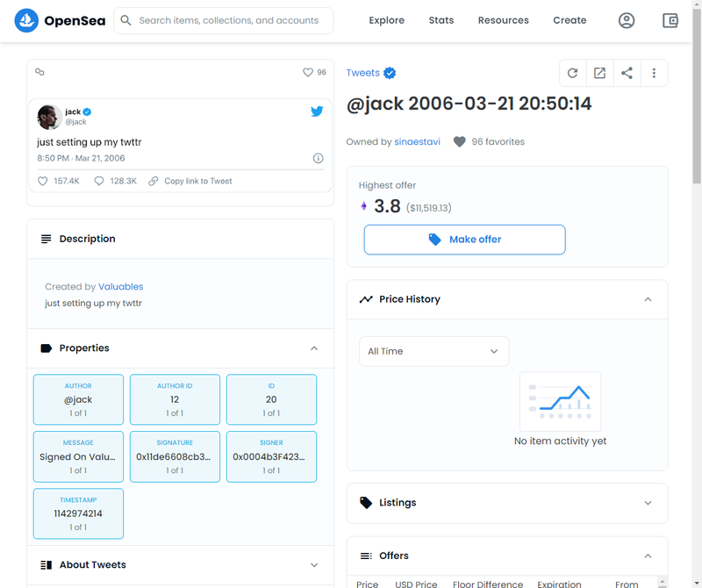Collapse the Price History panel
Image resolution: width=702 pixels, height=588 pixels.
pos(648,299)
